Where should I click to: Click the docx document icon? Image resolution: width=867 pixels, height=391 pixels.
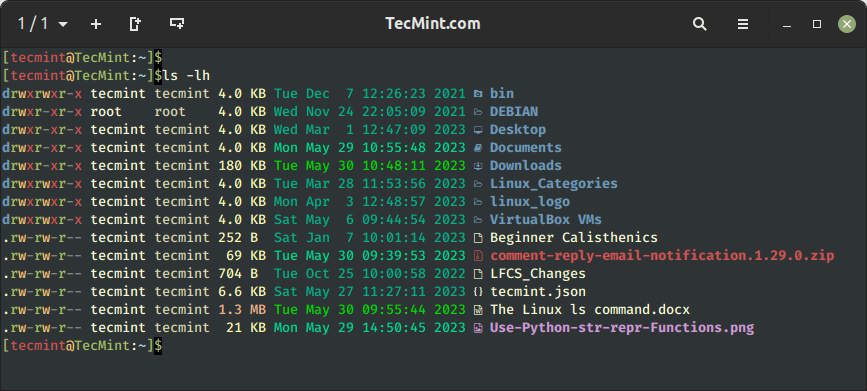tap(478, 310)
